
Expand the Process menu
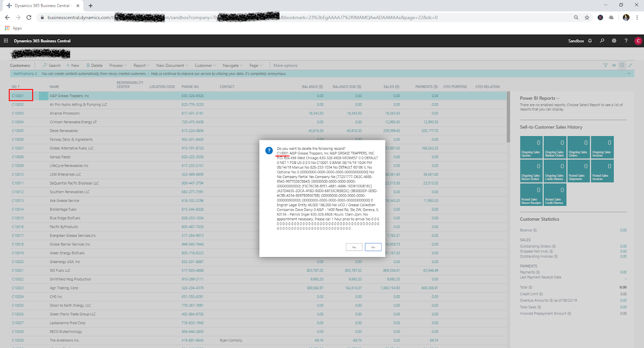tap(118, 65)
